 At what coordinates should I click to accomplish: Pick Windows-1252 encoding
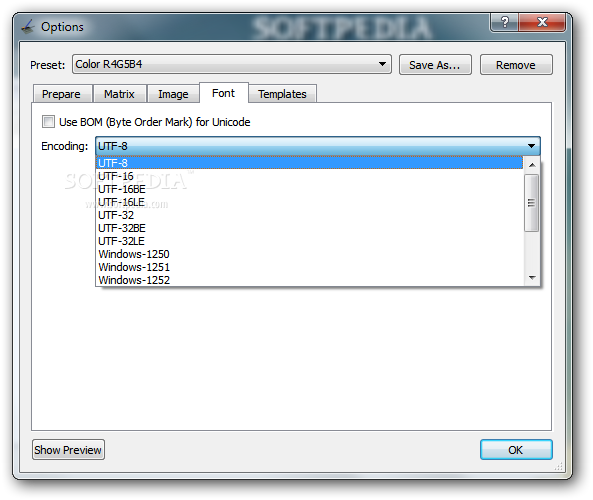tap(309, 280)
